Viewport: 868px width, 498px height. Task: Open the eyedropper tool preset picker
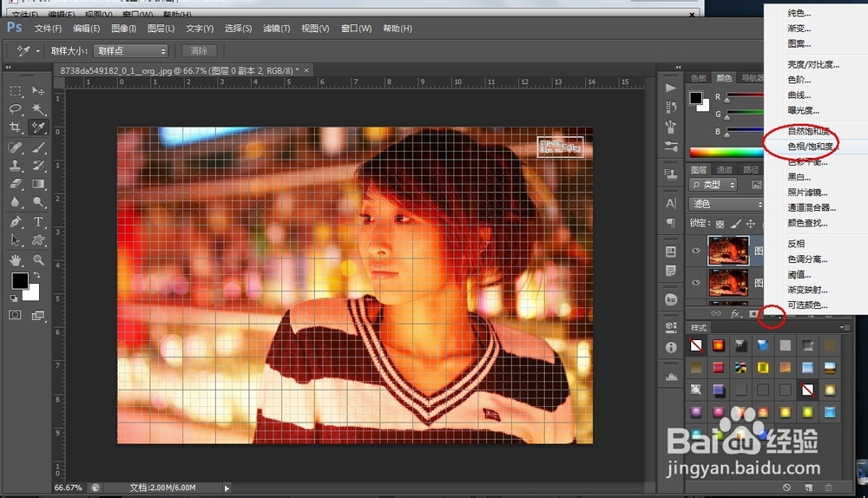pyautogui.click(x=37, y=51)
